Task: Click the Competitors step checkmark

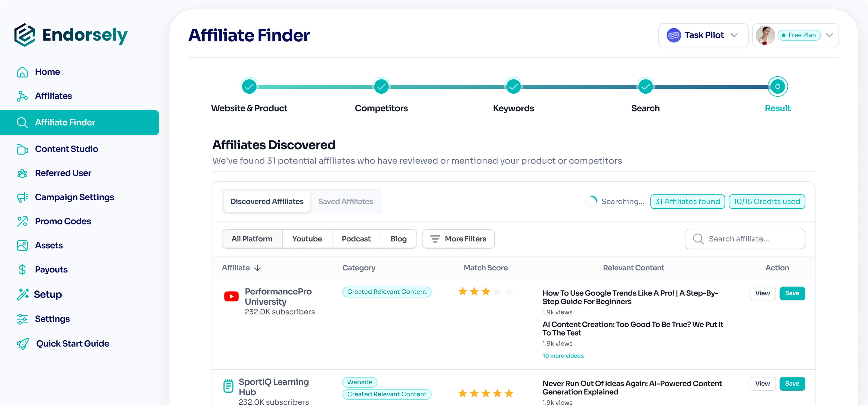Action: point(381,87)
